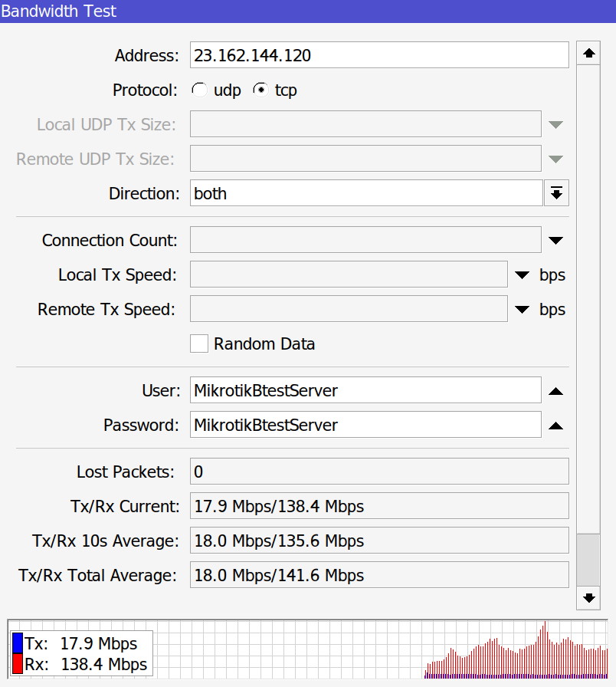Click the Bandwidth Test title bar

coord(308,11)
